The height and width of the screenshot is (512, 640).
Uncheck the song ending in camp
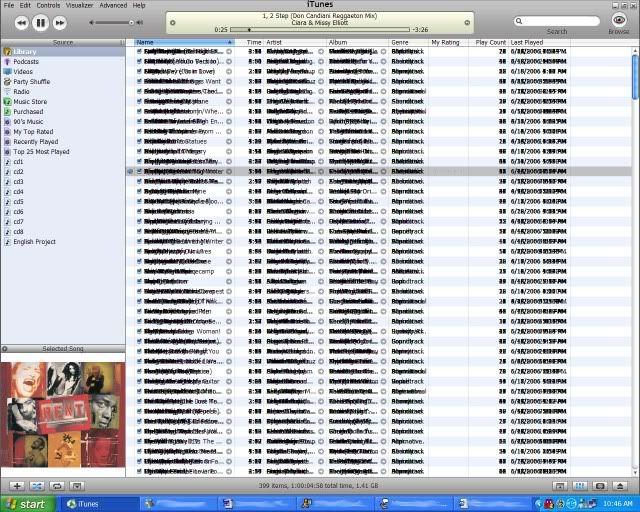pos(139,272)
